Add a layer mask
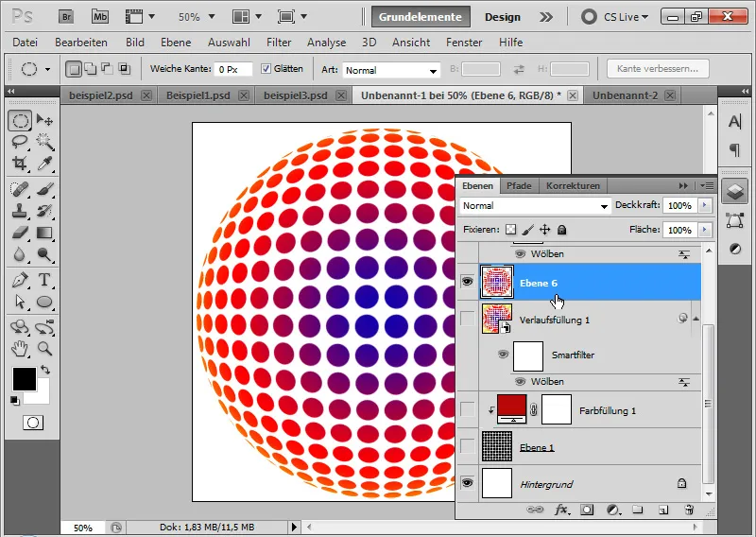756x537 pixels. 587,510
